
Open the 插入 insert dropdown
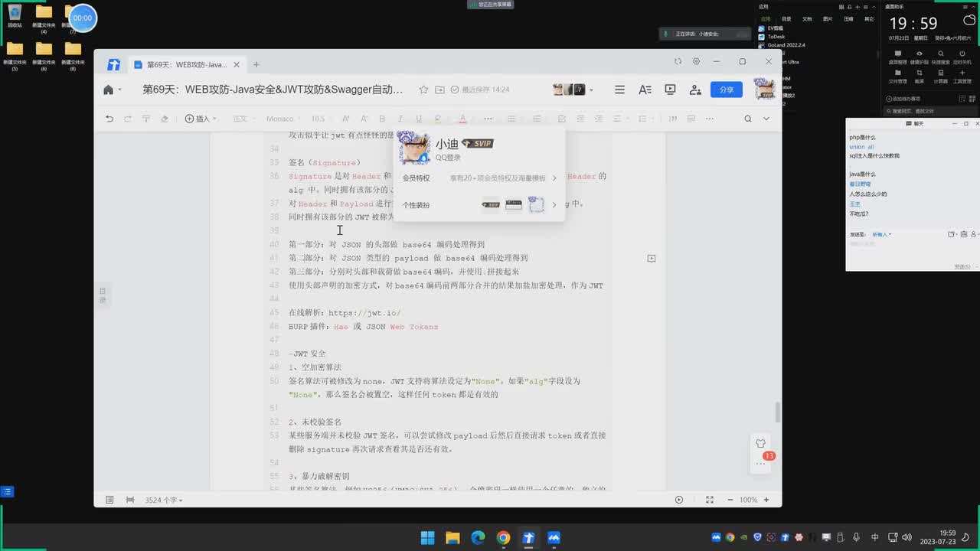[x=201, y=119]
